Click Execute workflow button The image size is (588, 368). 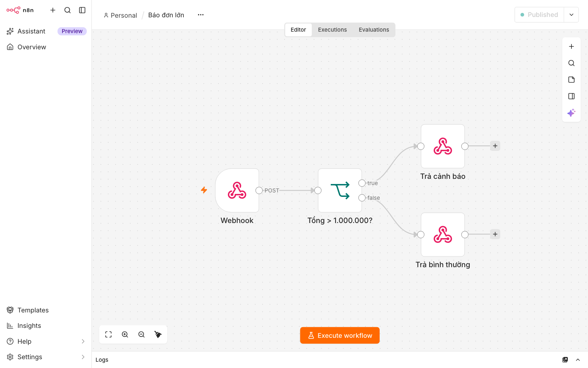coord(340,336)
